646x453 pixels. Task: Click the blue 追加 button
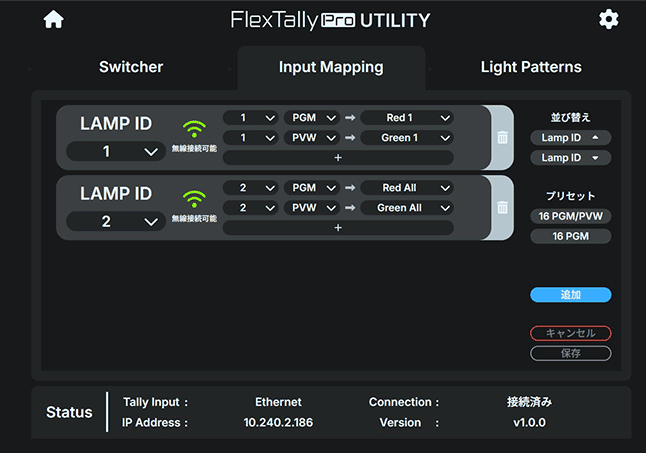(x=570, y=295)
